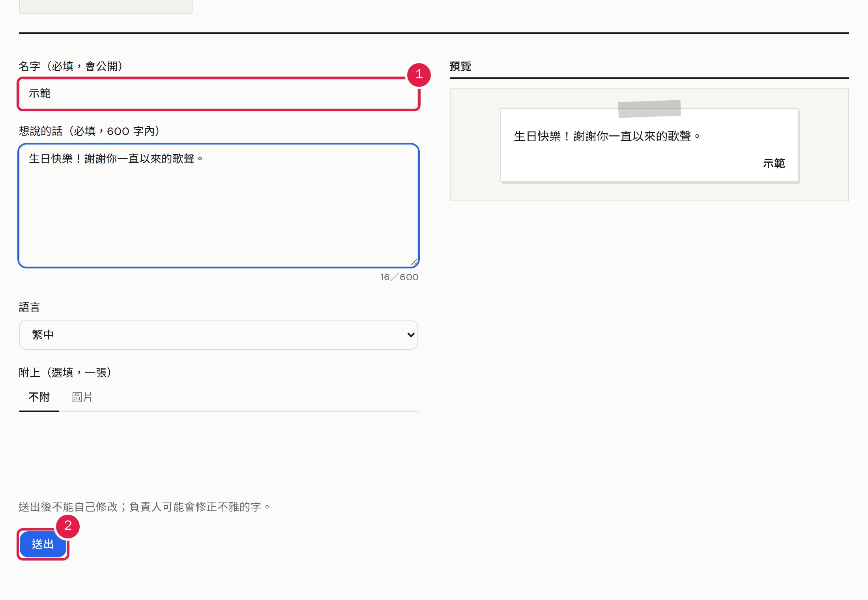Click the blue 送出 submit button
Image resolution: width=868 pixels, height=600 pixels.
(43, 544)
